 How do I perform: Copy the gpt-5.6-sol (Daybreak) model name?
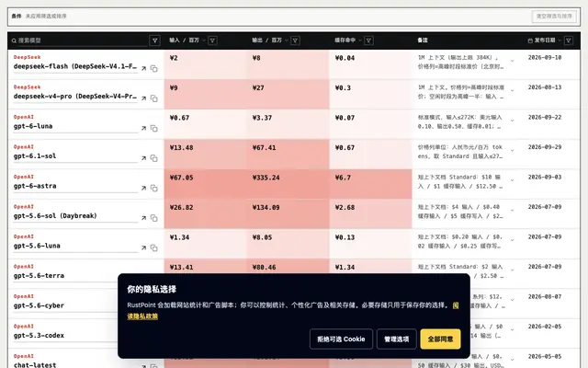coord(154,218)
